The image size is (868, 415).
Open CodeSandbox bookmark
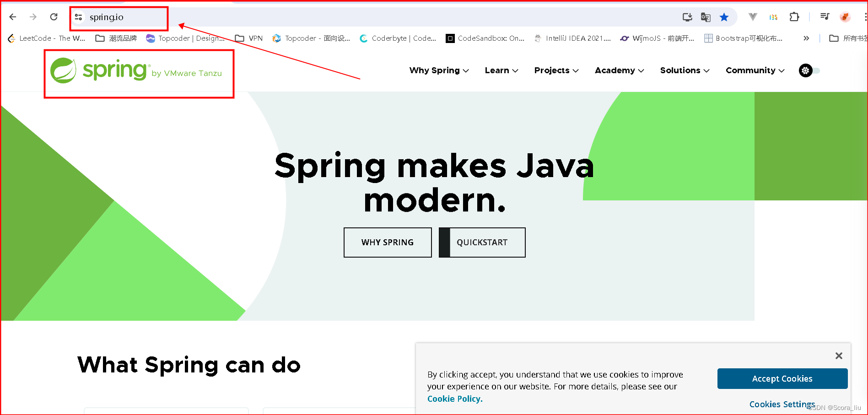pos(485,38)
